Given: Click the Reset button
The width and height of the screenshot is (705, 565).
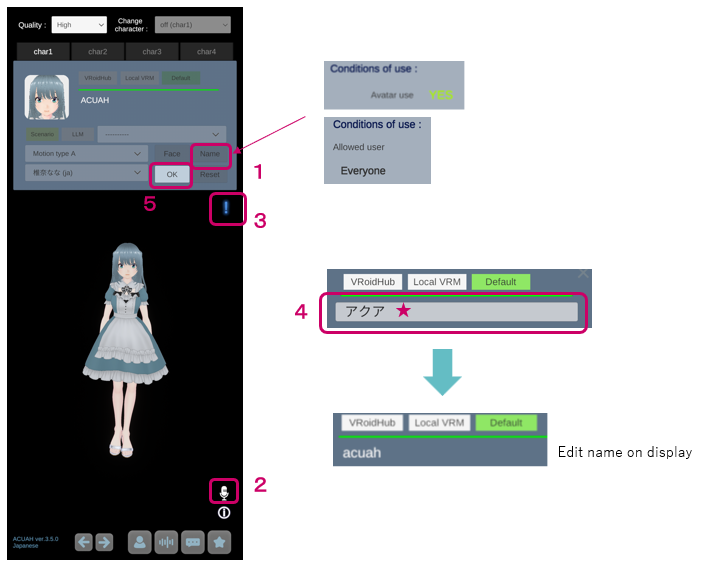Looking at the screenshot, I should (x=210, y=174).
